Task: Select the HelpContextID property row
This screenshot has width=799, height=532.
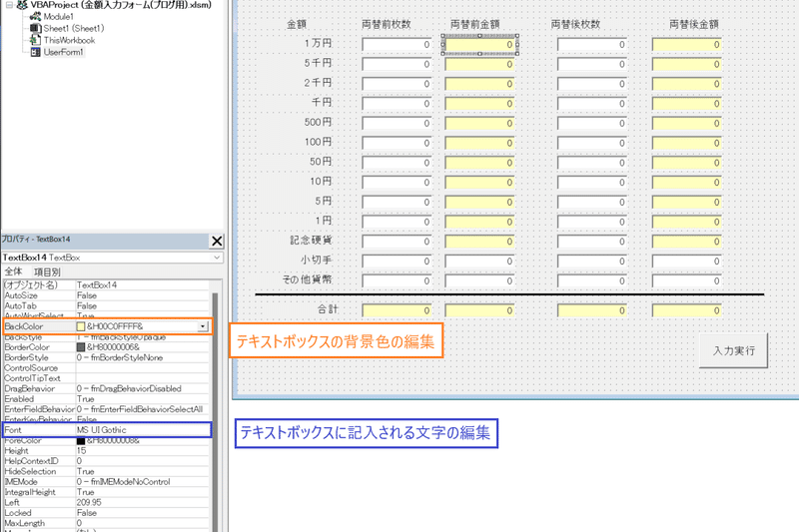Action: [107, 461]
